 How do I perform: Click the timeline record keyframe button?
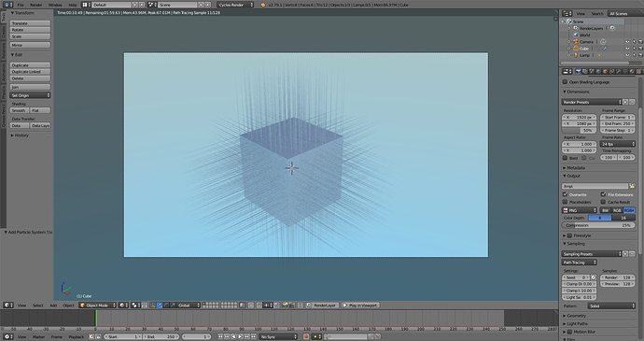[x=306, y=337]
